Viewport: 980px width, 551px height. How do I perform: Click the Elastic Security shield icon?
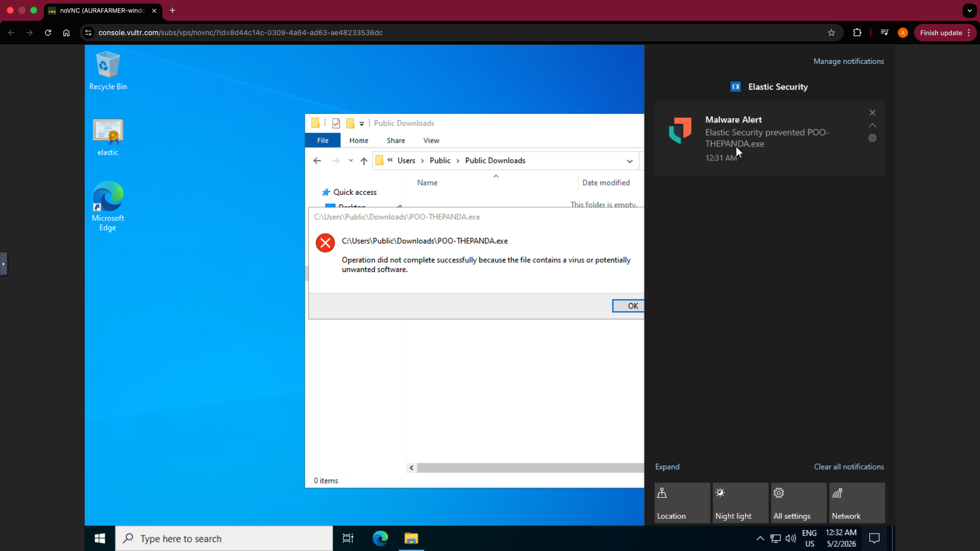680,131
